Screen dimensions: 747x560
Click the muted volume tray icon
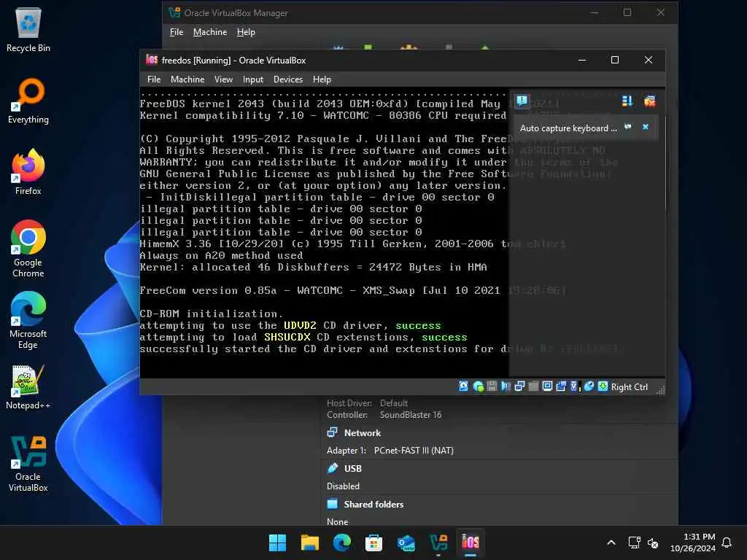[x=653, y=542]
